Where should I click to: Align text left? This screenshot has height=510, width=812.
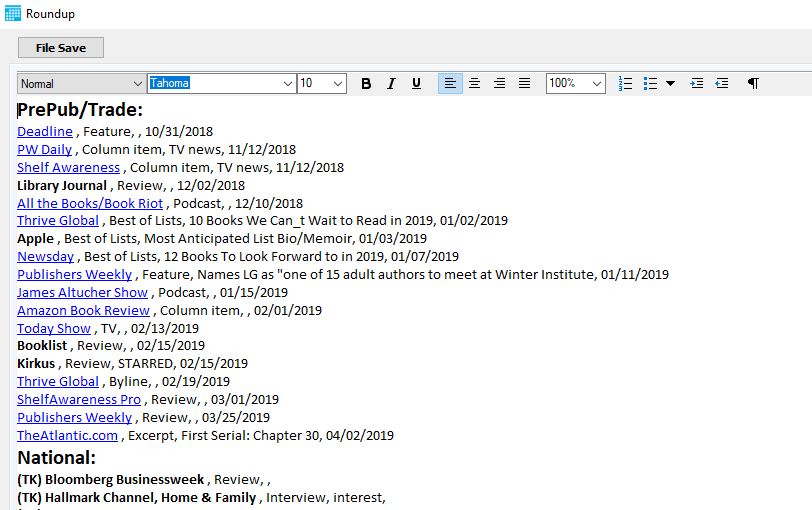pos(450,84)
